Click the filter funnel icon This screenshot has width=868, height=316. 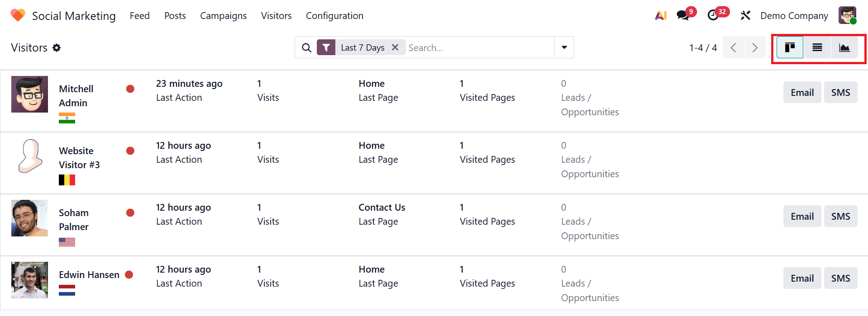[326, 47]
